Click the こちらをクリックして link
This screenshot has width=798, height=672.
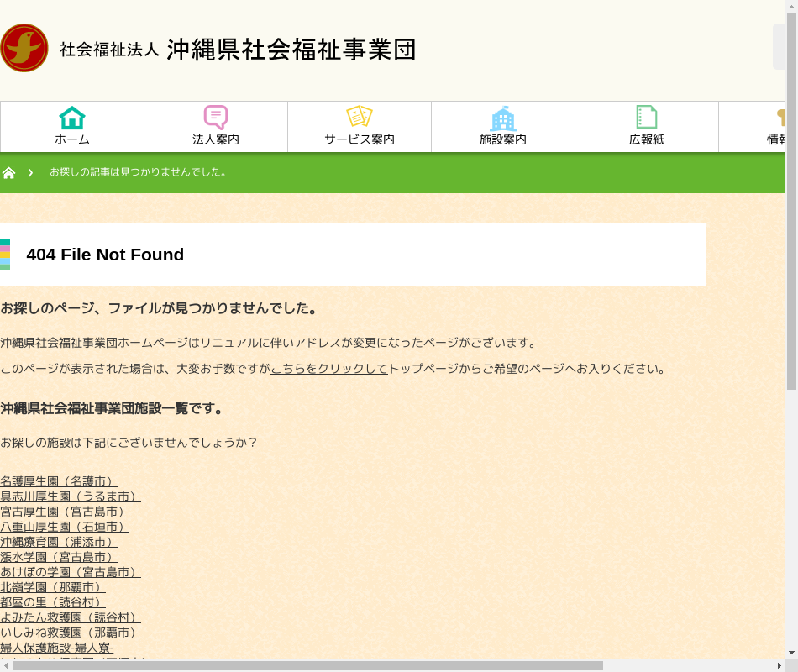pyautogui.click(x=329, y=369)
